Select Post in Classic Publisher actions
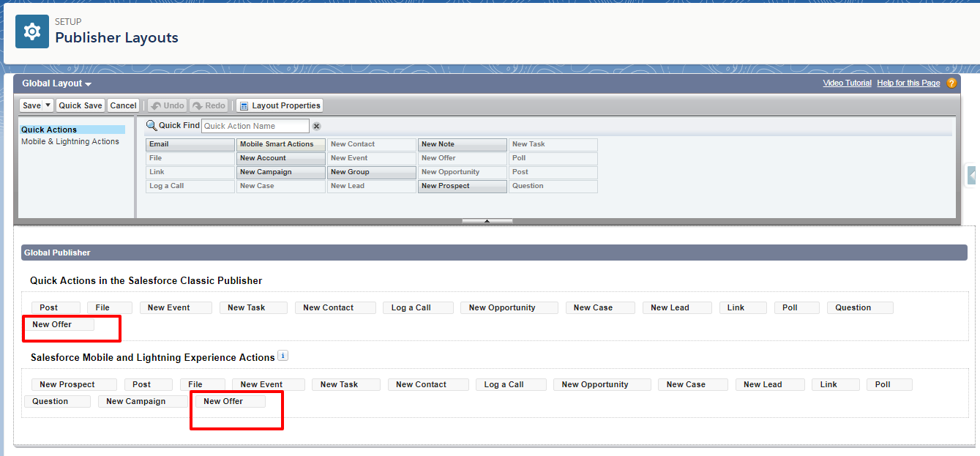This screenshot has width=980, height=456. 56,307
